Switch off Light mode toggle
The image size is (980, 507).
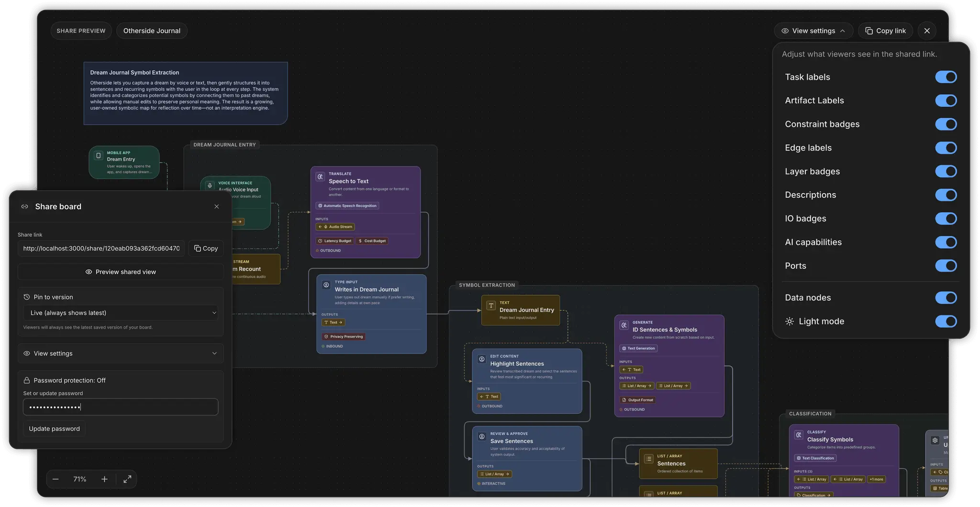click(x=946, y=321)
